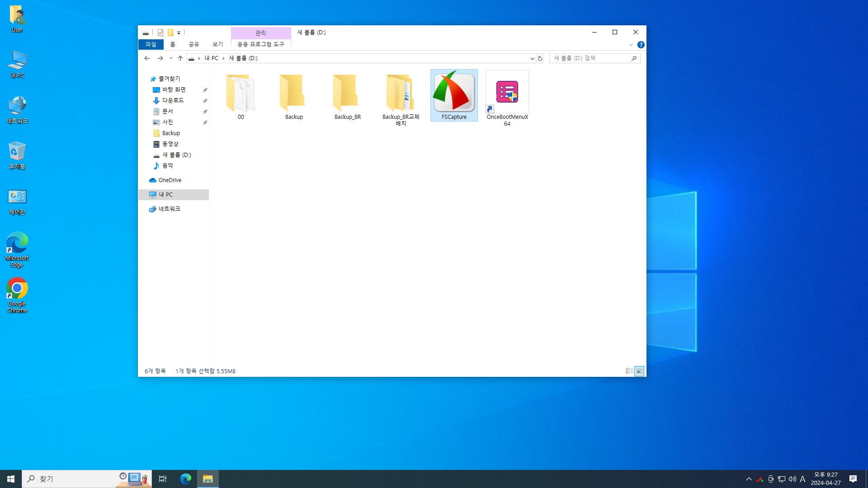Expand the ribbon with chevron
Image resolution: width=868 pixels, height=488 pixels.
coord(631,45)
